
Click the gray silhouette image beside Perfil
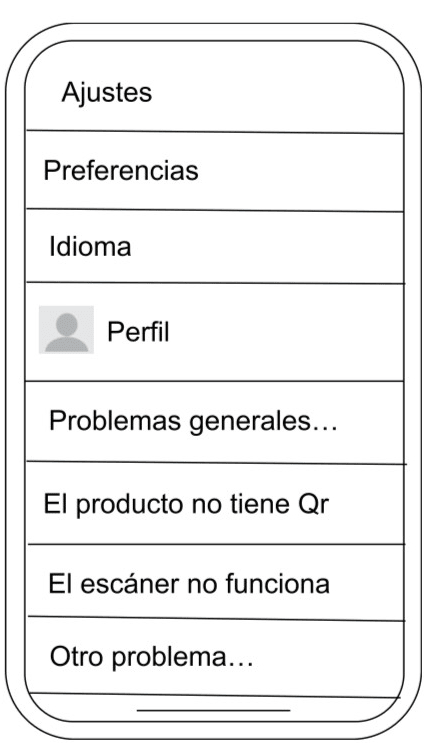tap(66, 330)
